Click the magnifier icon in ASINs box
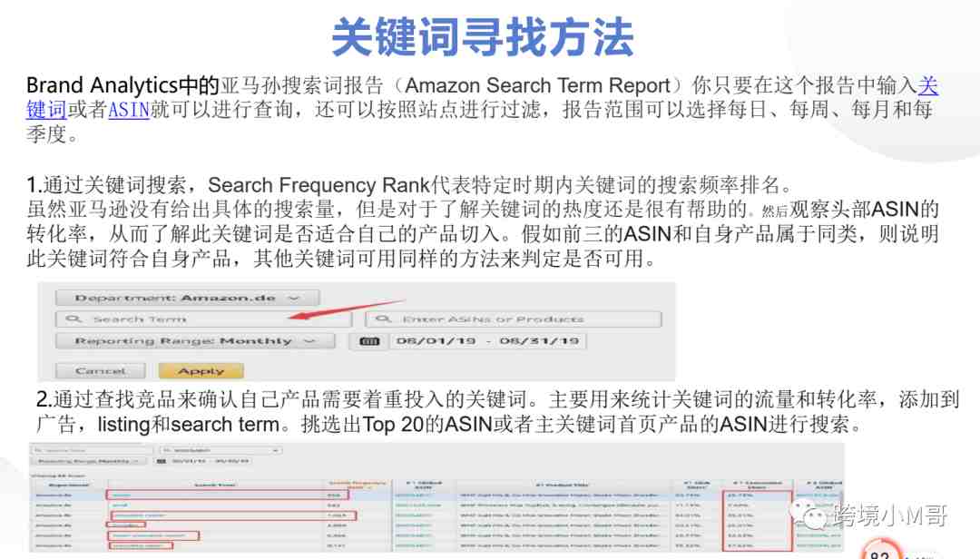Screen dimensions: 980x559 coord(383,319)
